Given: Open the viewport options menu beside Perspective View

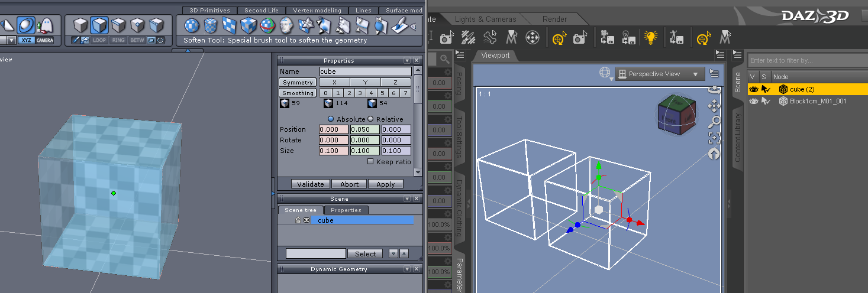Looking at the screenshot, I should pyautogui.click(x=714, y=74).
